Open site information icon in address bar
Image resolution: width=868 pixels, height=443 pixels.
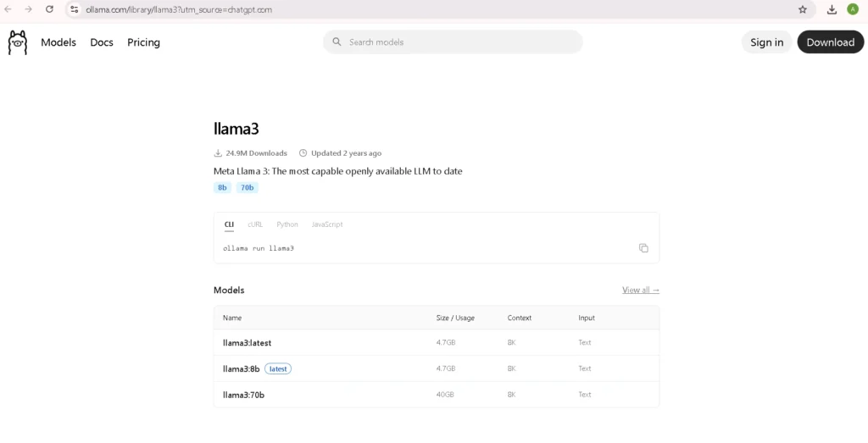click(75, 9)
